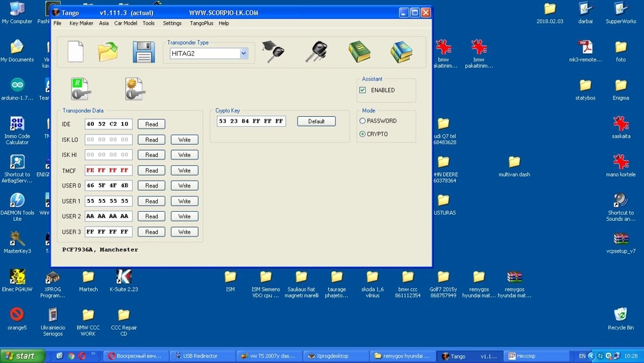Click Read button for TMCF

[x=151, y=170]
